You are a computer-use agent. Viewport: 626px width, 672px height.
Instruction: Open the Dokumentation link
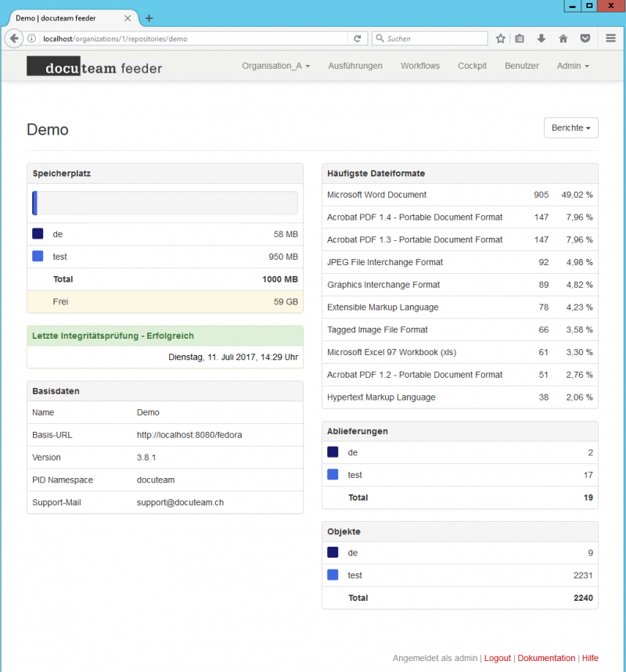tap(546, 658)
